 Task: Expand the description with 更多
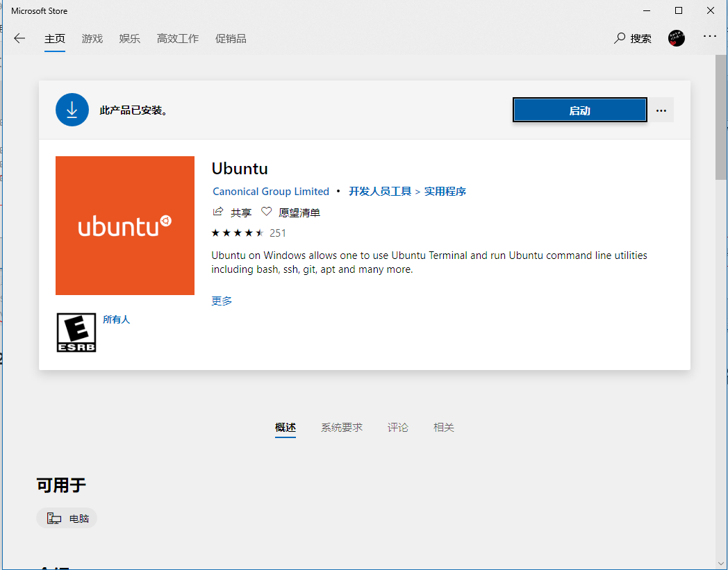coord(221,301)
